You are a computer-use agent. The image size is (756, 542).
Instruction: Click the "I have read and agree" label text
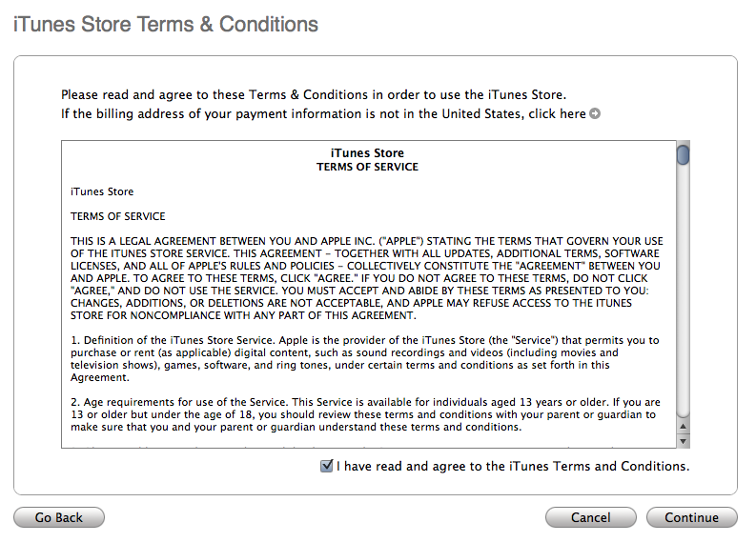click(512, 467)
